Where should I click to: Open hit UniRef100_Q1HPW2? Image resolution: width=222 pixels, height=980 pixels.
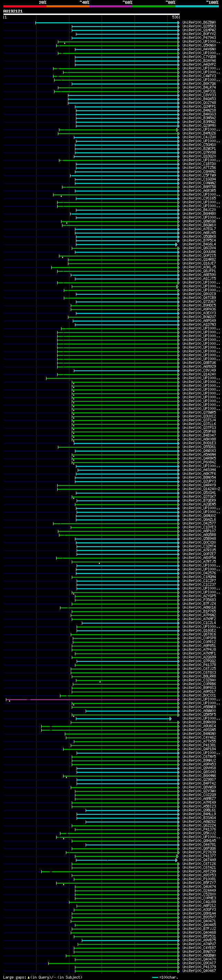[x=199, y=30]
